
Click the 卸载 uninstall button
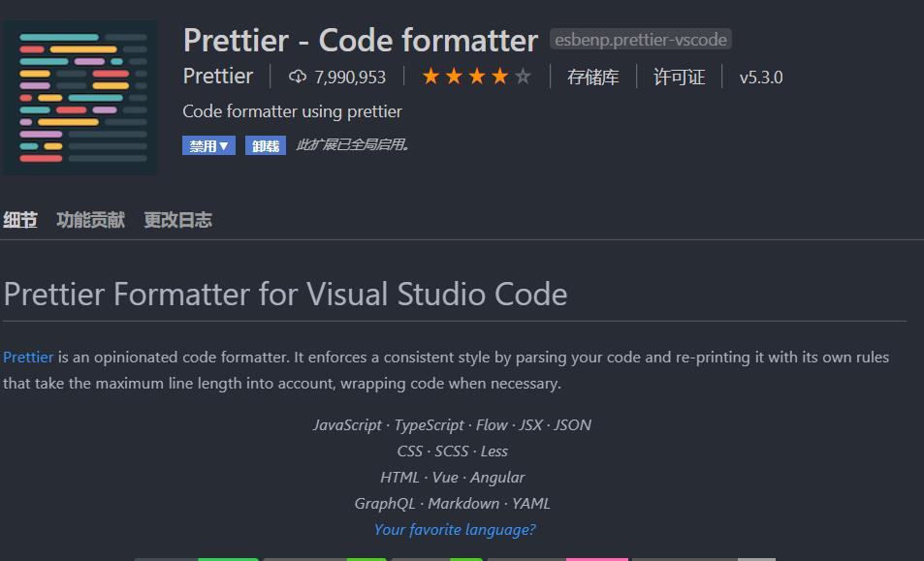pos(266,145)
